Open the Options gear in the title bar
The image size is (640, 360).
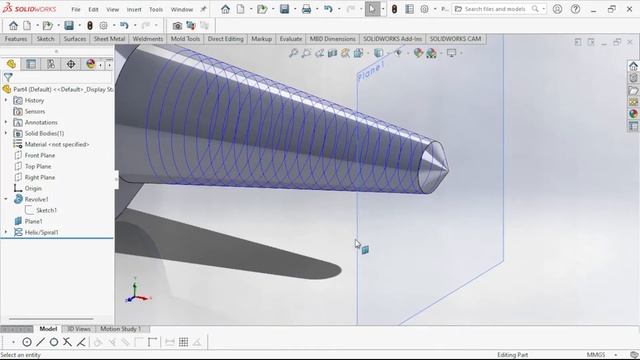coord(424,9)
